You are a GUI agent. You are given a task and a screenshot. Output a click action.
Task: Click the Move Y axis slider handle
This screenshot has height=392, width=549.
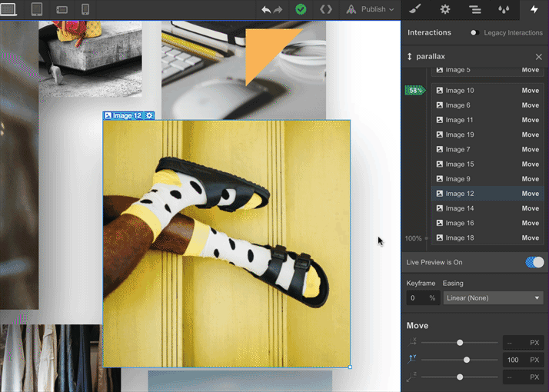[467, 360]
